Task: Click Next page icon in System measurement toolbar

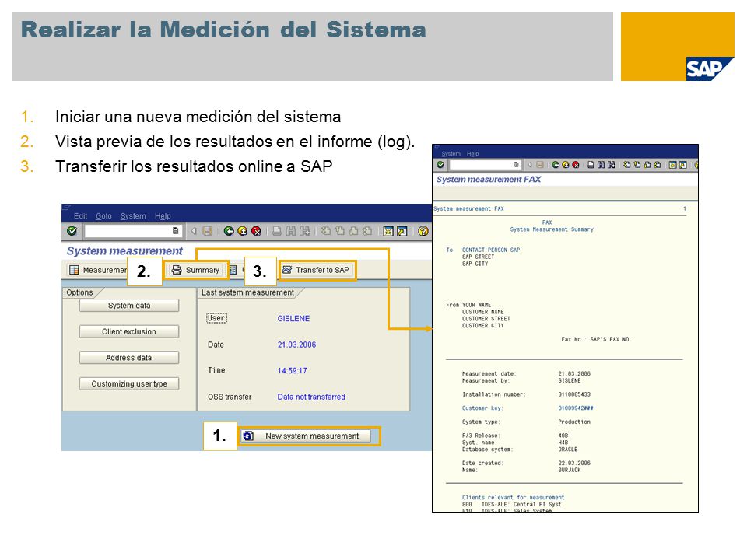Action: pyautogui.click(x=353, y=231)
